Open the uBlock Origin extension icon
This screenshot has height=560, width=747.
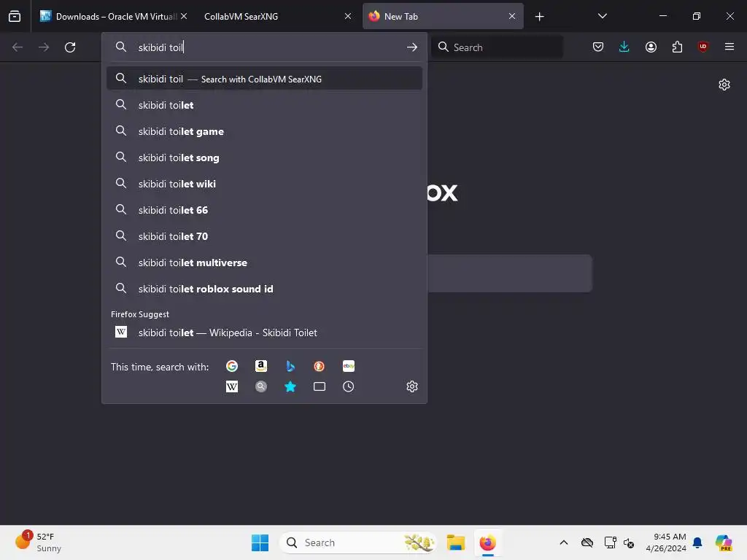coord(703,47)
